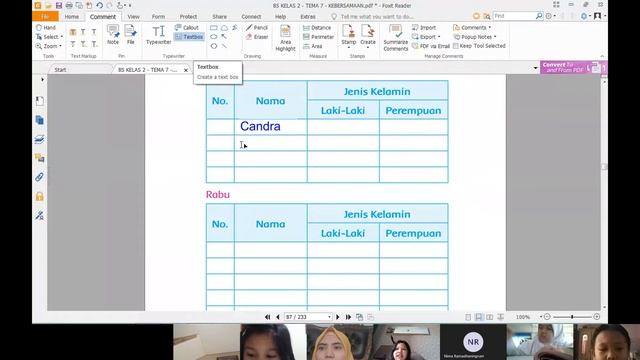Click the zoom in plus button
640x360 pixels.
597,317
